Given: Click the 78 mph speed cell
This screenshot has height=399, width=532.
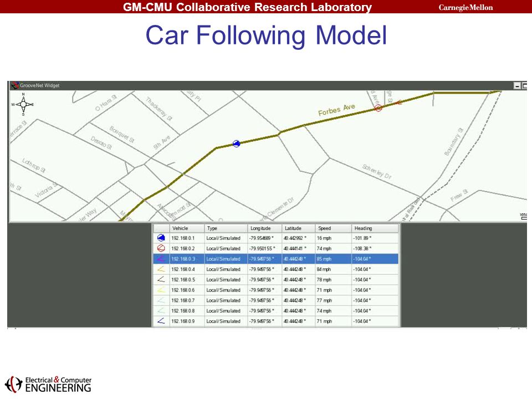Looking at the screenshot, I should (333, 279).
